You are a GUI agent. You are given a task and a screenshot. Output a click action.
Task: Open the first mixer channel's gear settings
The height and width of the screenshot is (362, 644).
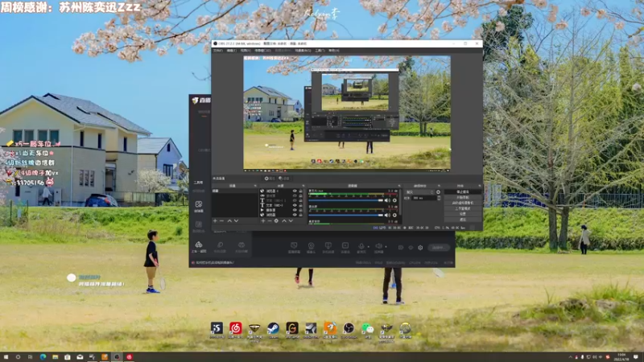(394, 200)
